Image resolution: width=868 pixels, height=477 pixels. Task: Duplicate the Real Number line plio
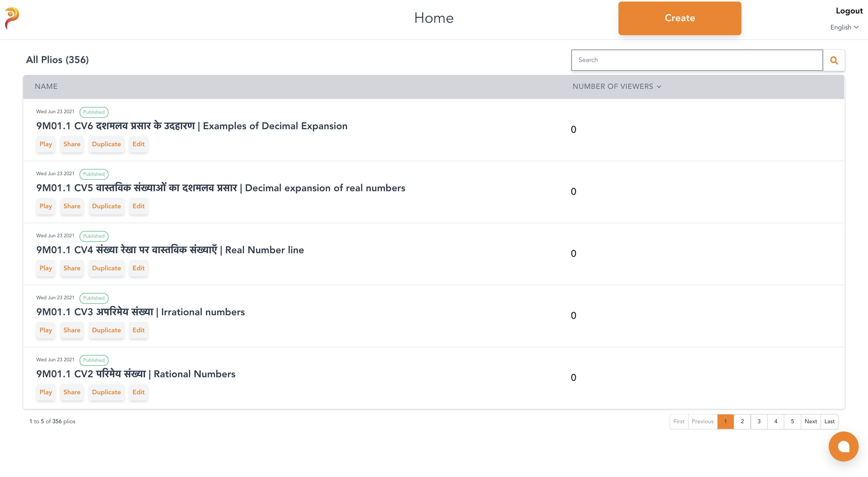pyautogui.click(x=106, y=268)
